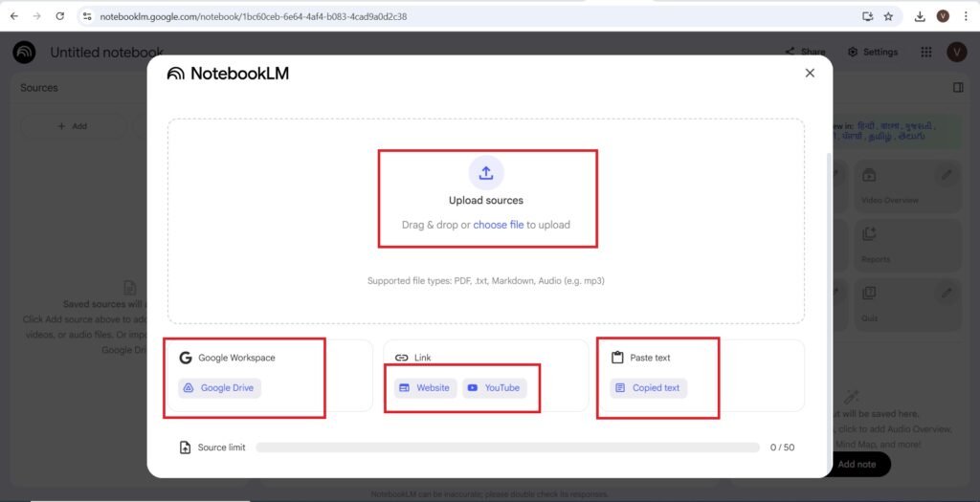Click the NotebookLM home logo
980x502 pixels.
click(24, 53)
